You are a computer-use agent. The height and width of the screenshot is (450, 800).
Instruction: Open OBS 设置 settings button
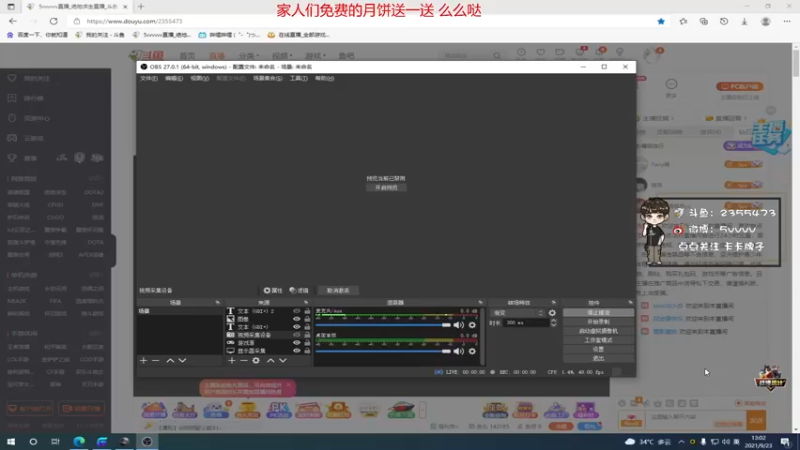[x=598, y=349]
